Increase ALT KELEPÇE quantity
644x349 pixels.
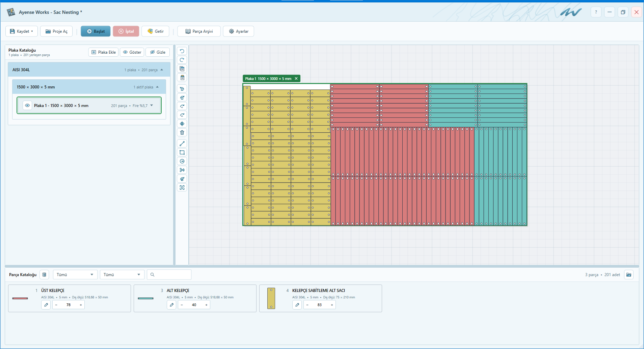coord(206,305)
